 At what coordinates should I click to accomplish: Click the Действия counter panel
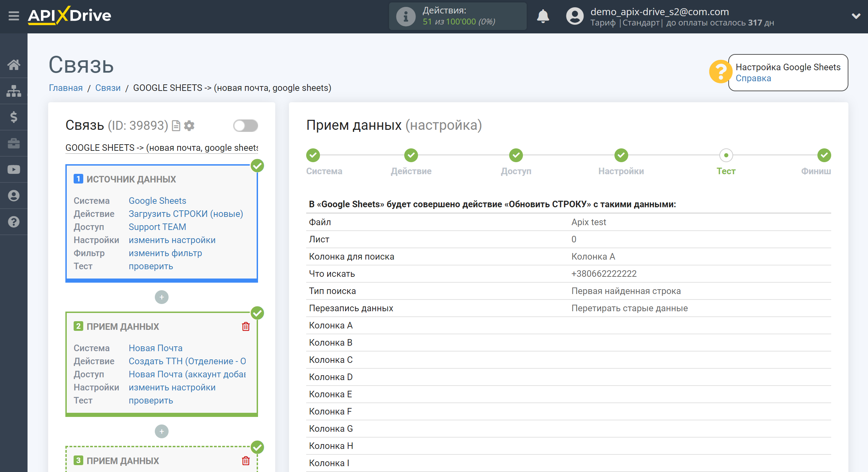[458, 16]
